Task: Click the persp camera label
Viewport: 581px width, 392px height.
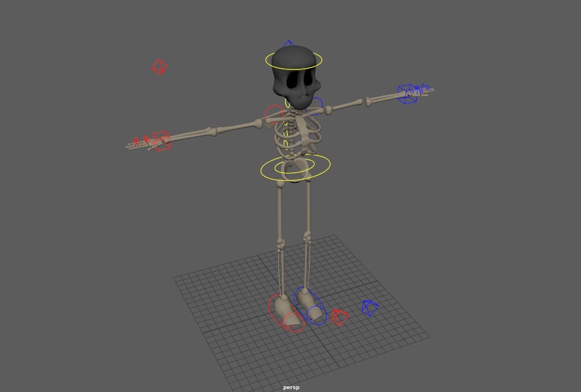Action: 290,387
